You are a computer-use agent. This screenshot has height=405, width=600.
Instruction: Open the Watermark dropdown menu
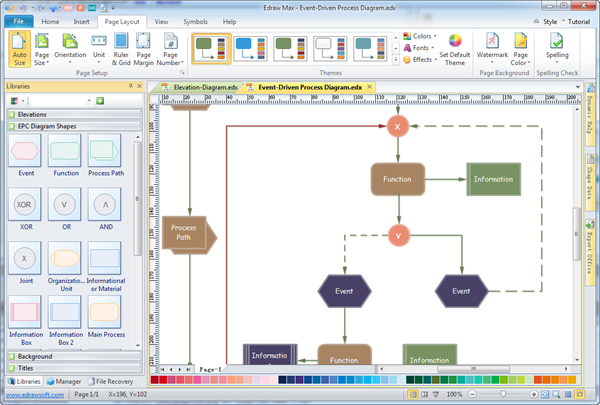(x=492, y=49)
